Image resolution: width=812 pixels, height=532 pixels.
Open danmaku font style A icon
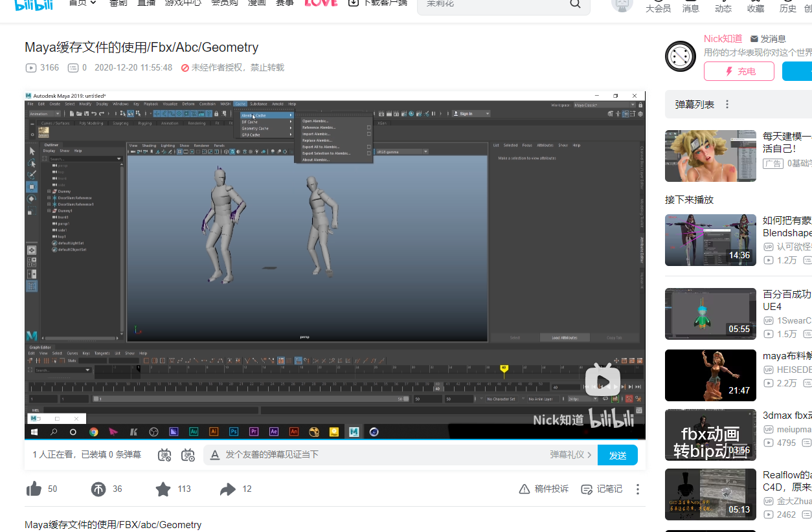tap(216, 455)
